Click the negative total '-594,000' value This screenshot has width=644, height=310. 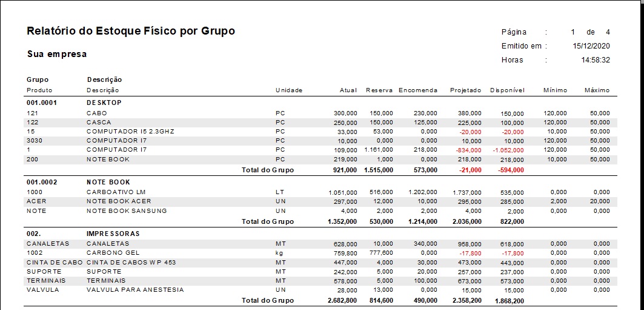tap(511, 170)
